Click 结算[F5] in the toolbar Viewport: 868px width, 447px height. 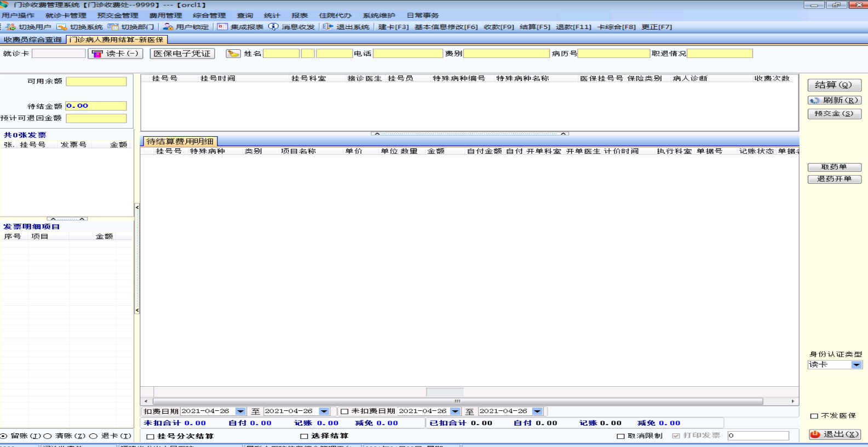click(535, 27)
